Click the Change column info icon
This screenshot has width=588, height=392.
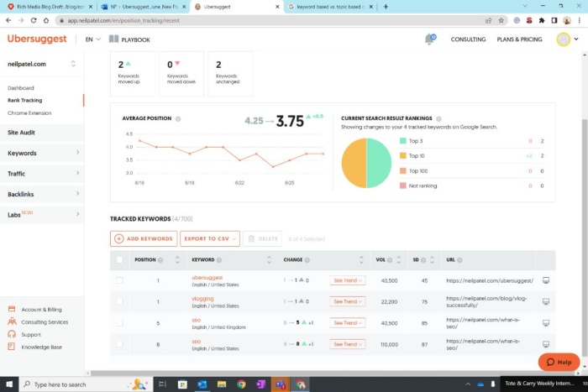307,260
